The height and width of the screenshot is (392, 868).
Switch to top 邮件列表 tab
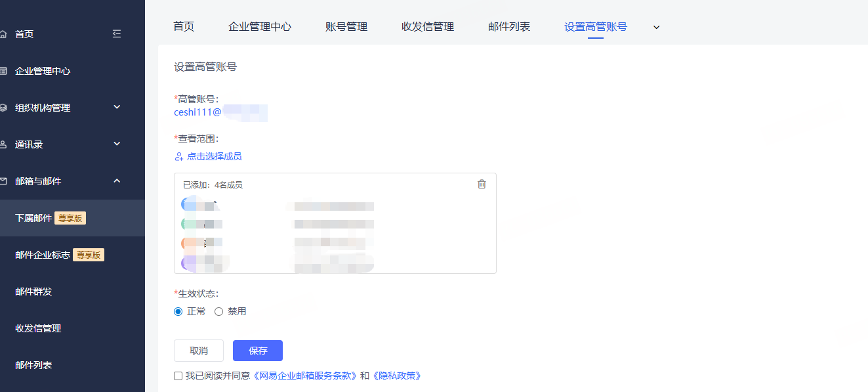(x=509, y=27)
